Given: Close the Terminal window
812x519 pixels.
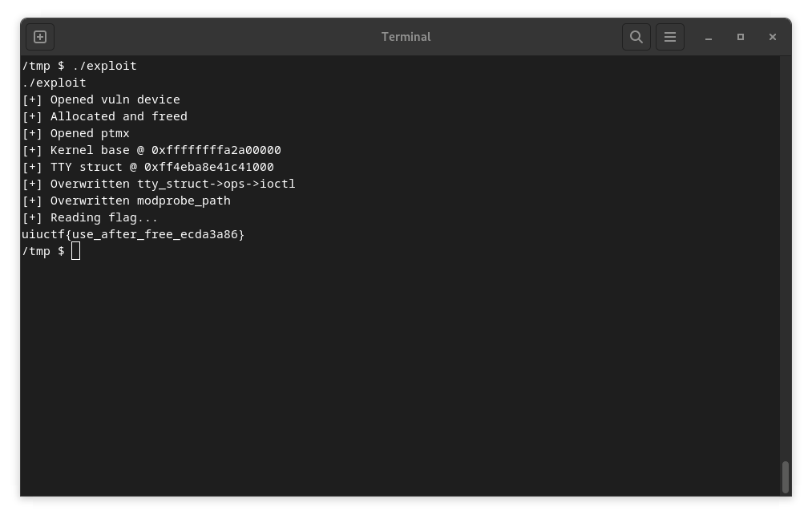Looking at the screenshot, I should click(773, 37).
